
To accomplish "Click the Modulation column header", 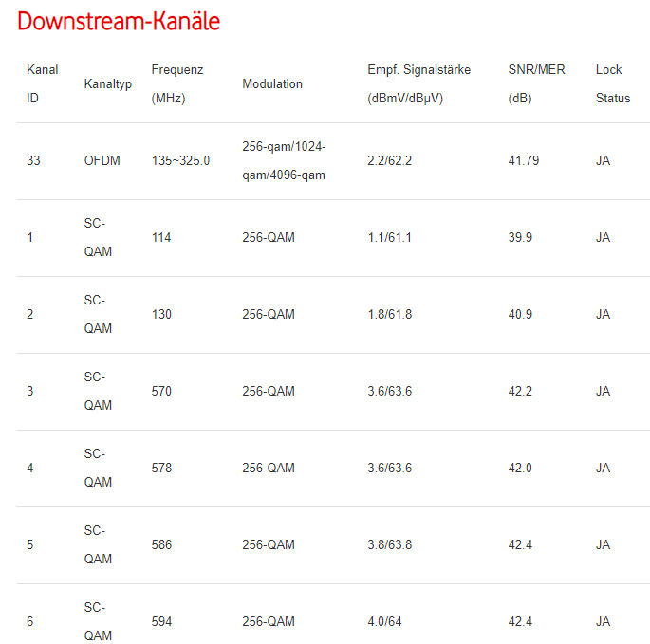I will 272,84.
